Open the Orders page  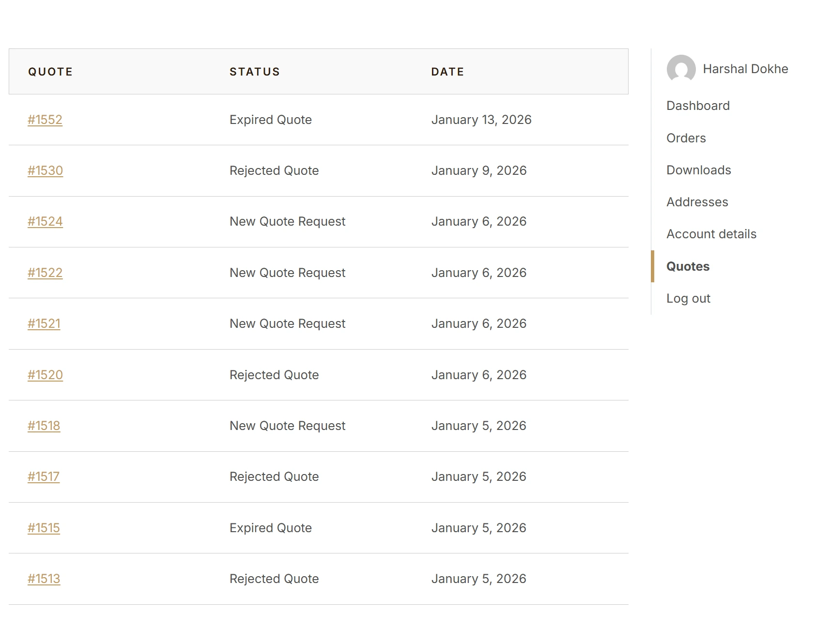coord(686,138)
